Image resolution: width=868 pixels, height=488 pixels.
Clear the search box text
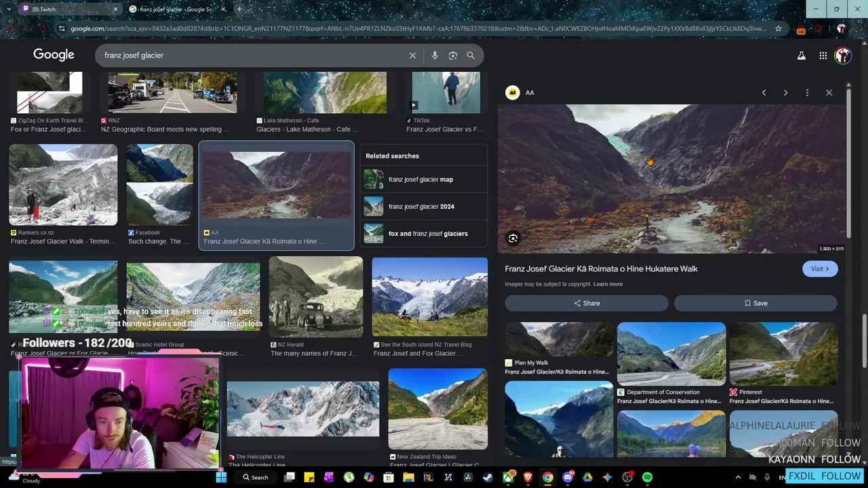(x=412, y=56)
